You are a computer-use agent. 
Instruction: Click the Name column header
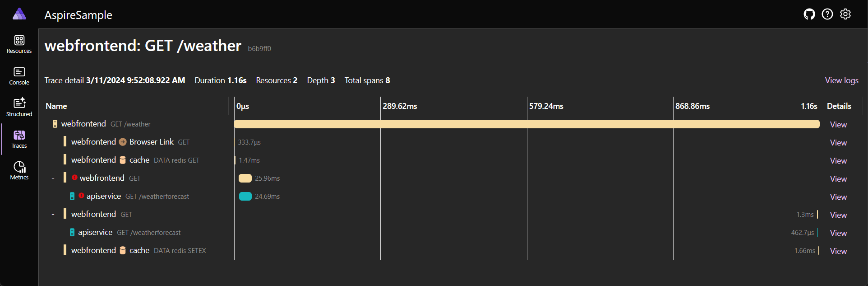pos(56,106)
